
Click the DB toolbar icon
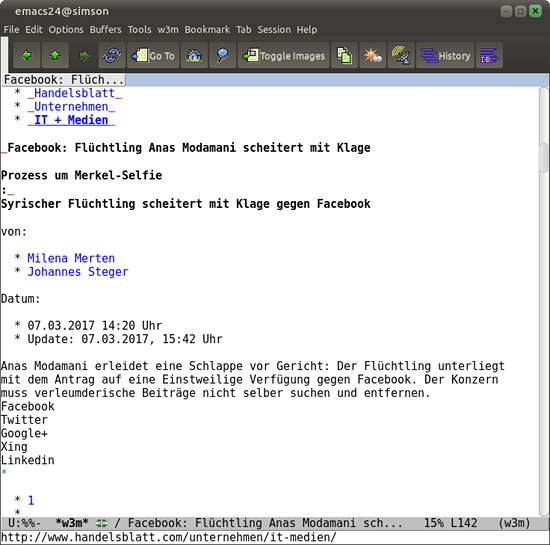(489, 55)
